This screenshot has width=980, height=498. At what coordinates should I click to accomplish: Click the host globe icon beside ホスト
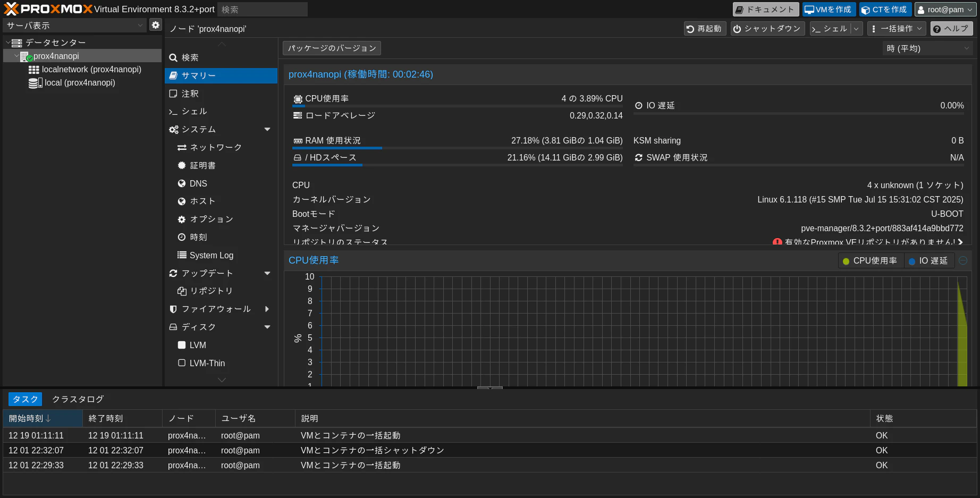[182, 201]
